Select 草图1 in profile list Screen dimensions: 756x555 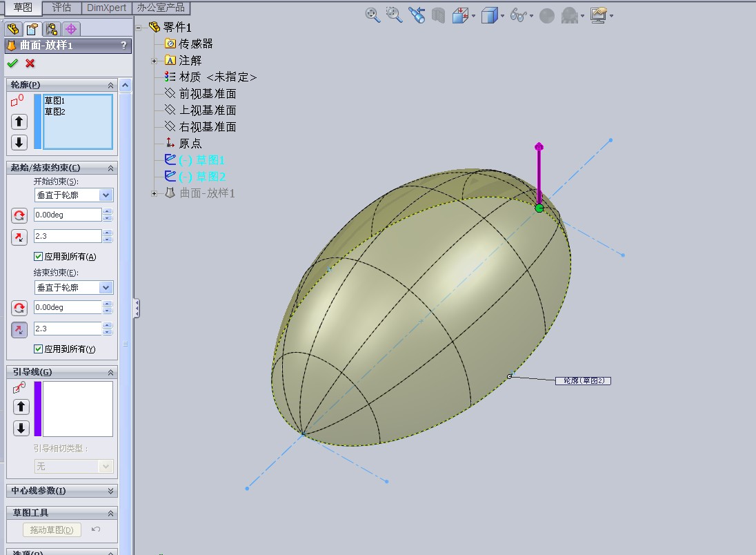pos(54,100)
